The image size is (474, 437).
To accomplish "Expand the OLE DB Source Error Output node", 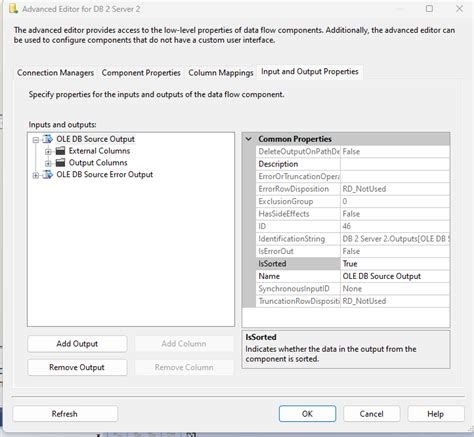I will click(x=36, y=175).
